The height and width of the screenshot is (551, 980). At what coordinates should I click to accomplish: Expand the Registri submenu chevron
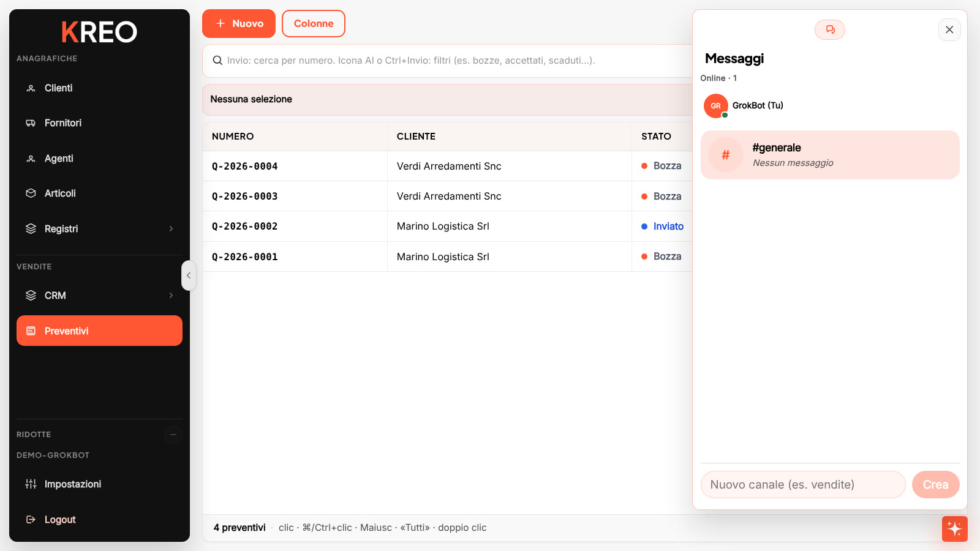[x=171, y=229]
